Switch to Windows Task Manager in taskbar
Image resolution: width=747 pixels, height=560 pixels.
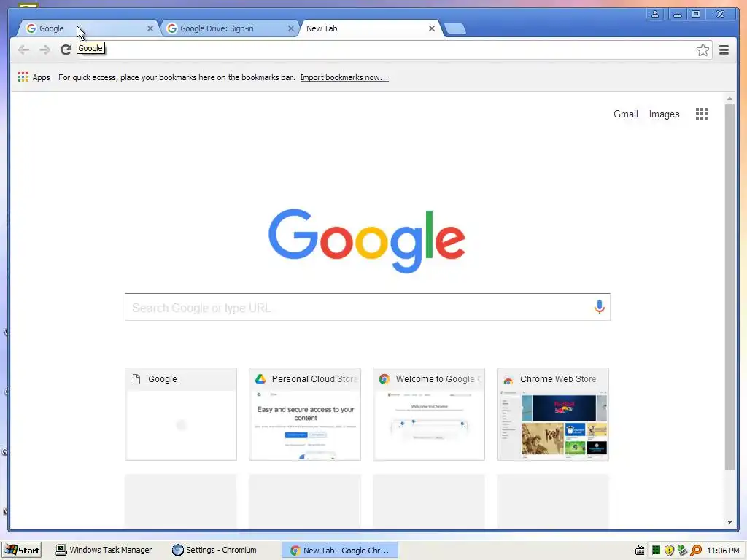tap(104, 550)
